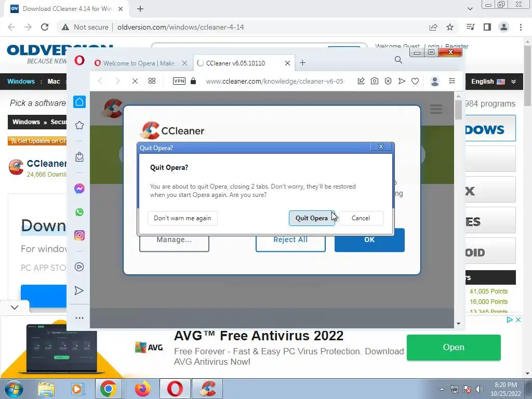Open WhatsApp in Opera sidebar
532x399 pixels.
pos(79,212)
